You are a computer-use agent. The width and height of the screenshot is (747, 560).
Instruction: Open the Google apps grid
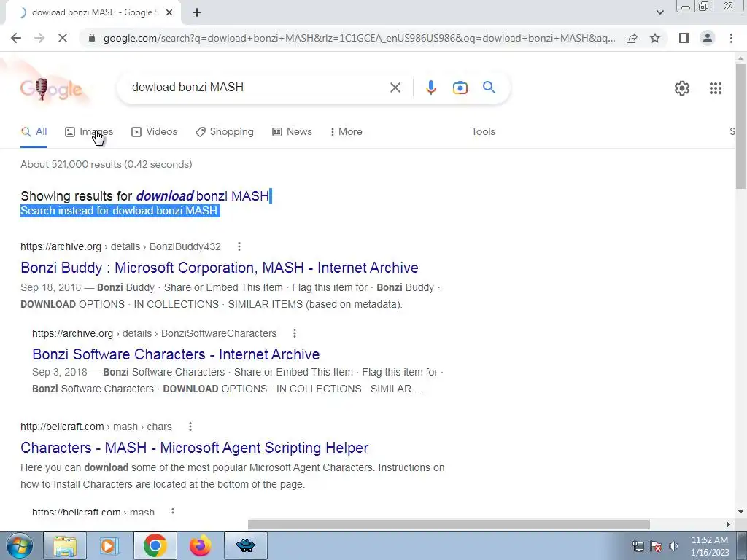[715, 88]
